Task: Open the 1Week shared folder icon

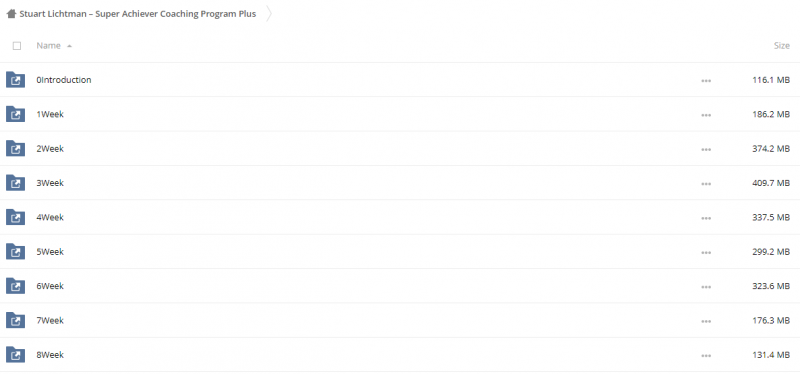Action: (x=15, y=114)
